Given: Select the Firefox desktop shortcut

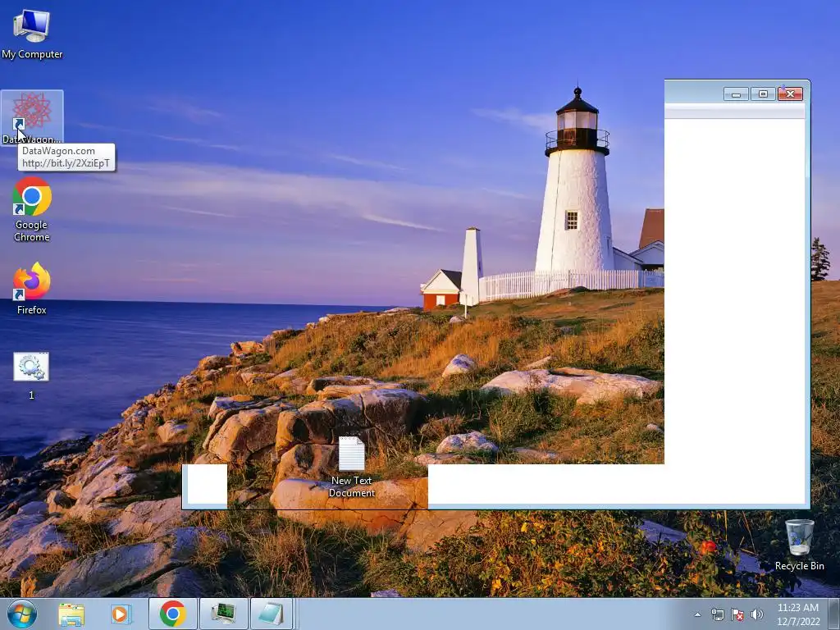Looking at the screenshot, I should (32, 288).
